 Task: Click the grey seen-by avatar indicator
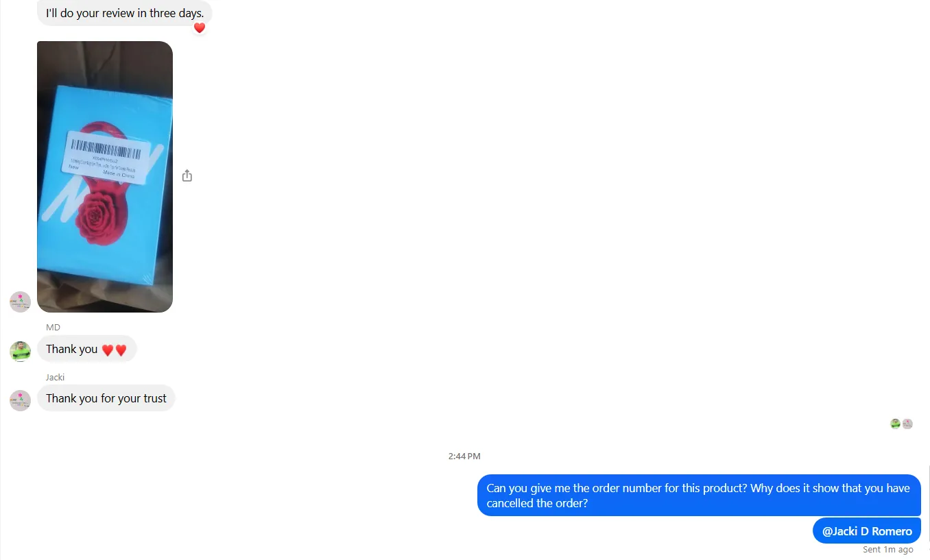(x=907, y=424)
